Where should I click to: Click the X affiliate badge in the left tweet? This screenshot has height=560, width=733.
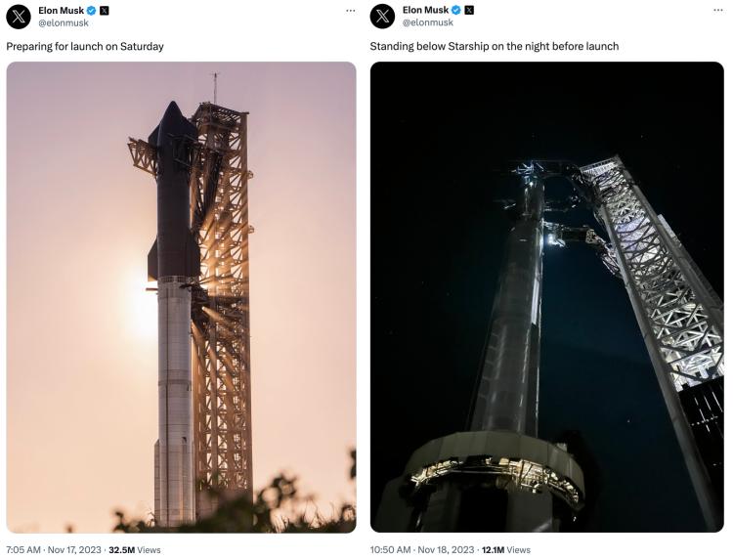pos(105,11)
